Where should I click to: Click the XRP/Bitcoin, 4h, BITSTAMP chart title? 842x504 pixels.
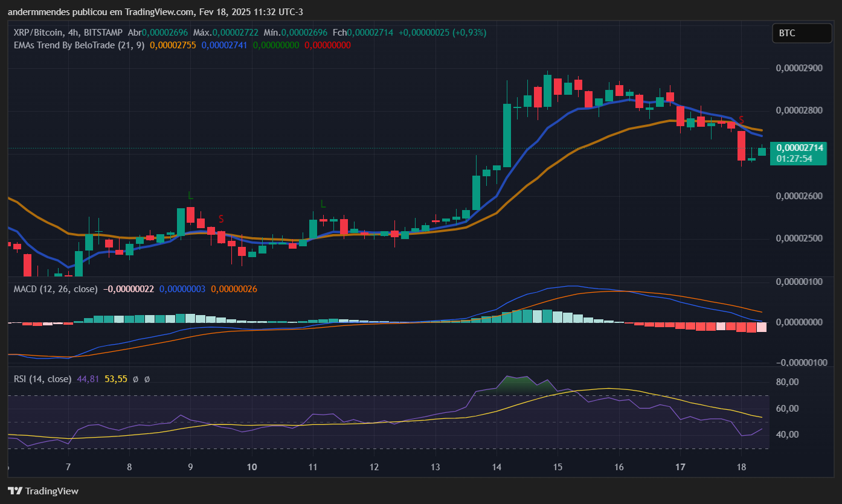[68, 33]
